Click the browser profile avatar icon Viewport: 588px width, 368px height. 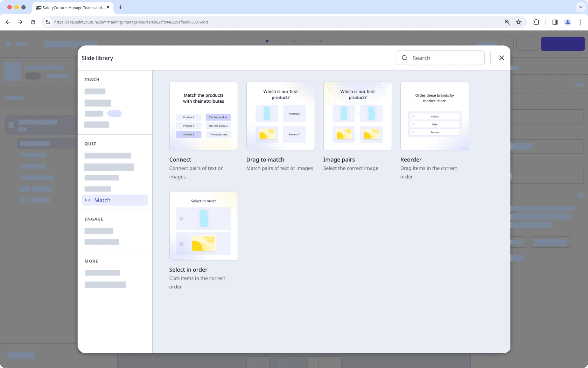click(x=568, y=22)
